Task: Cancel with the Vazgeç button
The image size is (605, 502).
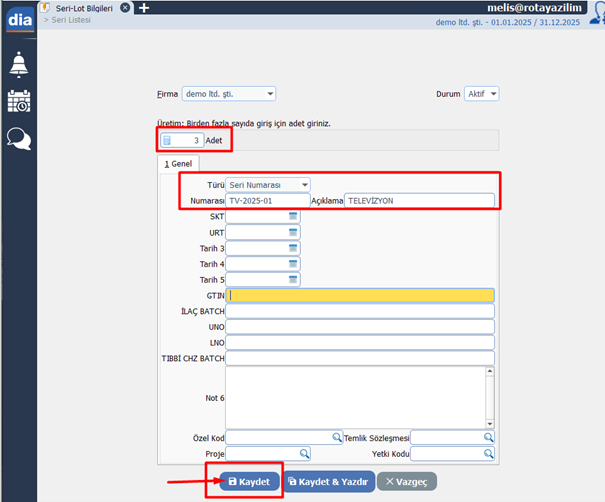Action: [406, 481]
